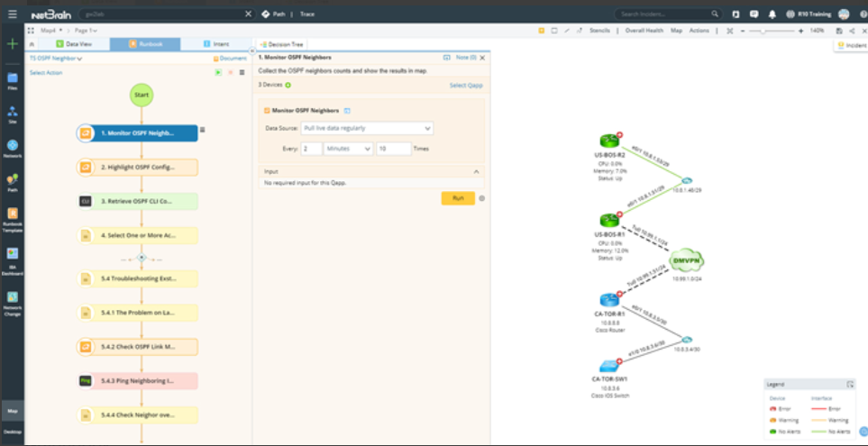This screenshot has width=868, height=446.
Task: Switch to the Data View tab
Action: point(74,44)
